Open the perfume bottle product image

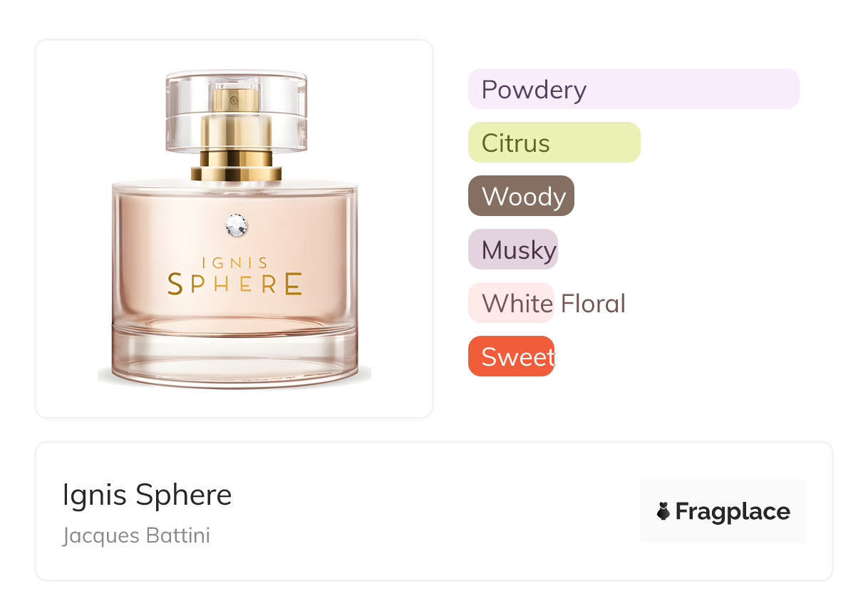pos(234,229)
